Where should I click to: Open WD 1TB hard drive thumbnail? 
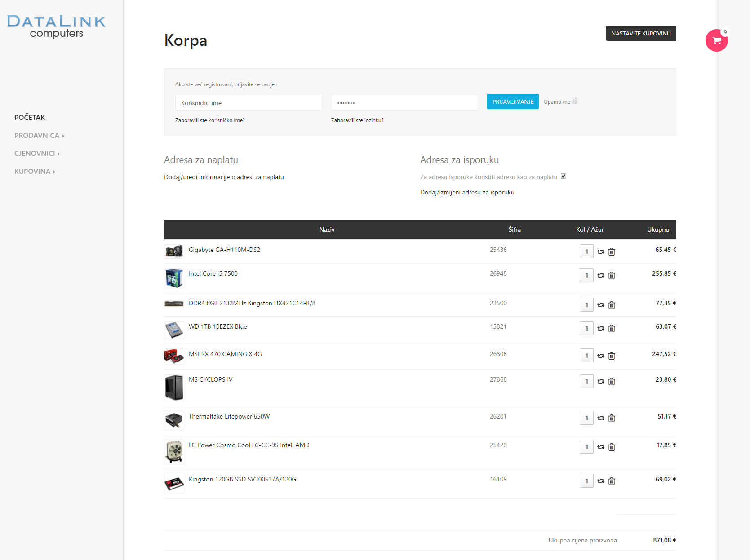coord(174,330)
